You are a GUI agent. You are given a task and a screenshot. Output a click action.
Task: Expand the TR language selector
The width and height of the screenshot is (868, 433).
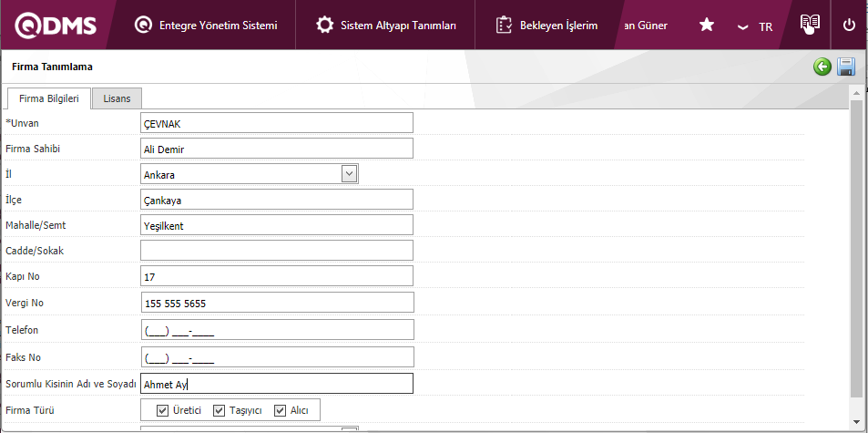point(755,26)
